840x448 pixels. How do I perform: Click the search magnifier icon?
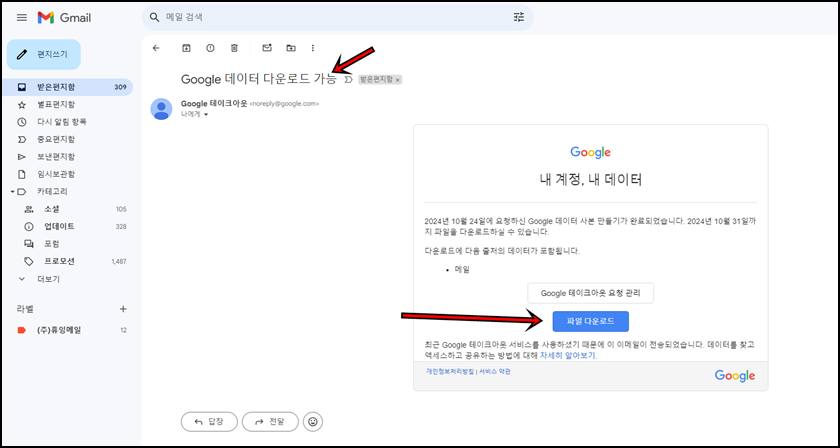pos(155,18)
